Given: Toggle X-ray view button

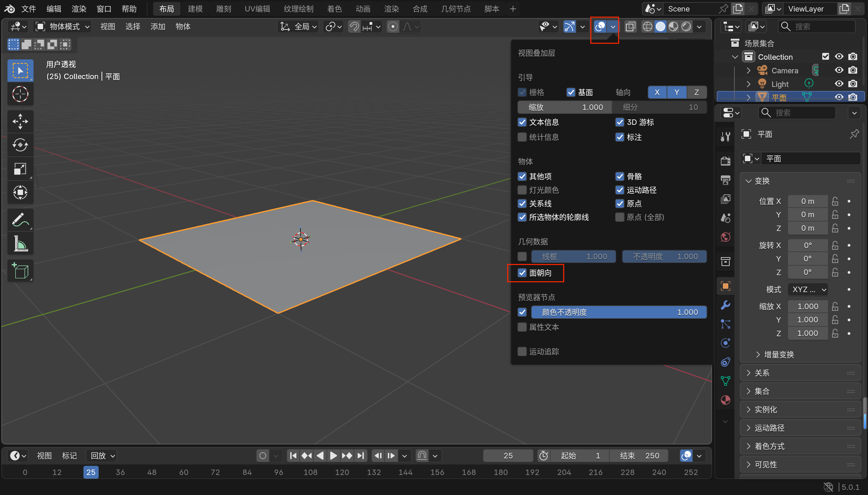Looking at the screenshot, I should click(x=630, y=26).
